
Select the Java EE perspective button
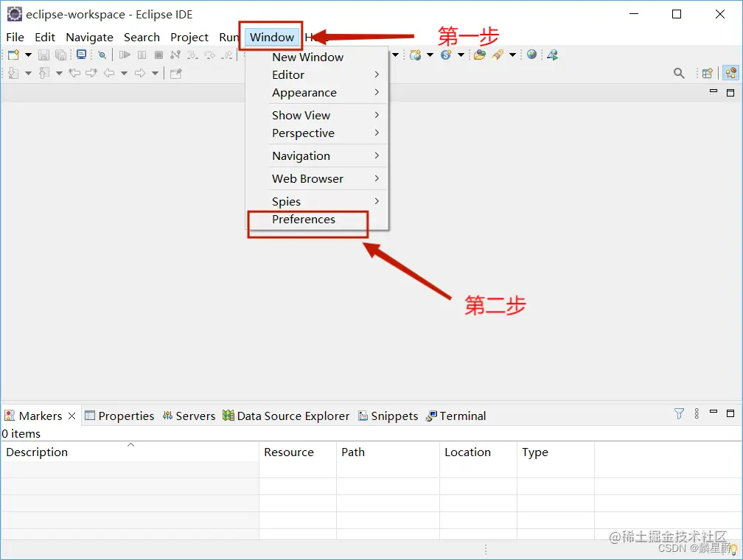click(730, 73)
